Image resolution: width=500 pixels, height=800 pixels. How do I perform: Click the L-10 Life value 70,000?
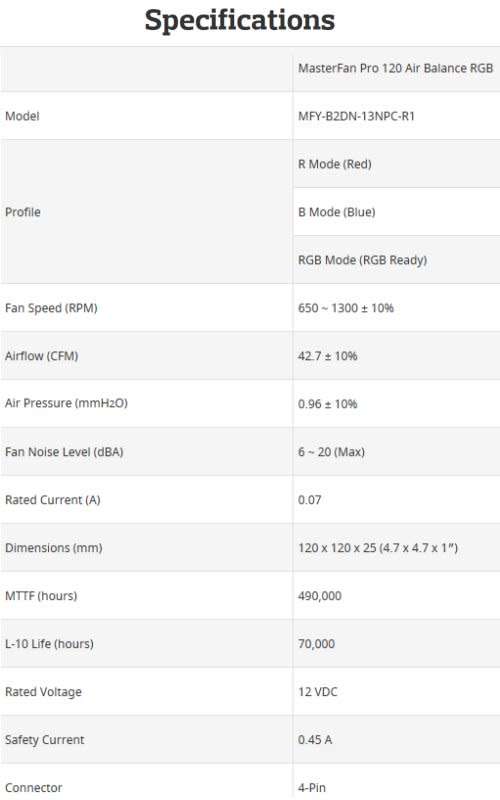[316, 644]
